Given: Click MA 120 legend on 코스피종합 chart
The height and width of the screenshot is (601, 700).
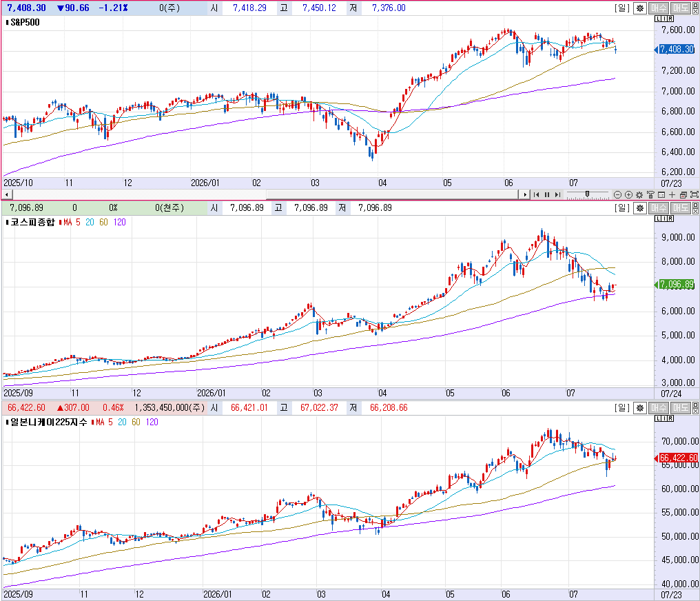Looking at the screenshot, I should [120, 223].
